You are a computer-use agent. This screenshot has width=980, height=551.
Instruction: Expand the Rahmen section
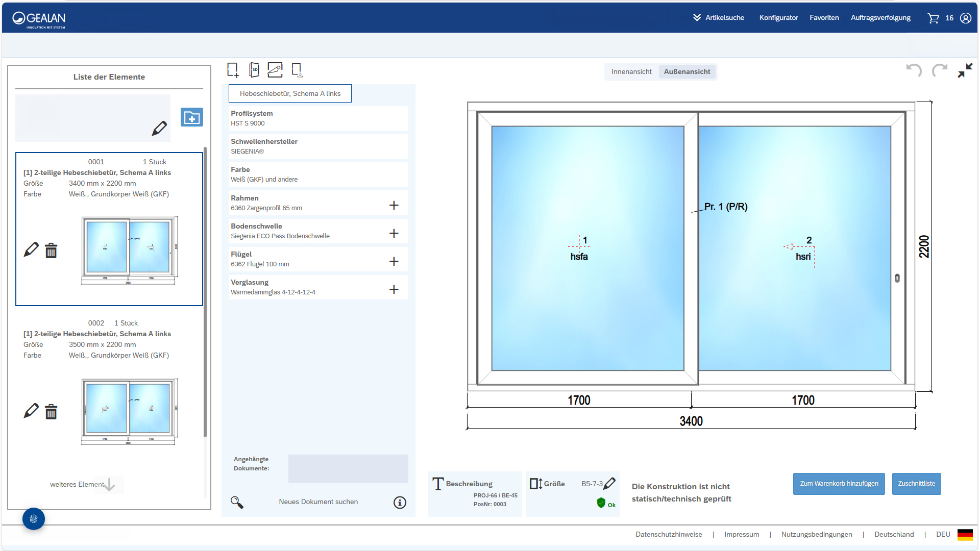coord(394,205)
